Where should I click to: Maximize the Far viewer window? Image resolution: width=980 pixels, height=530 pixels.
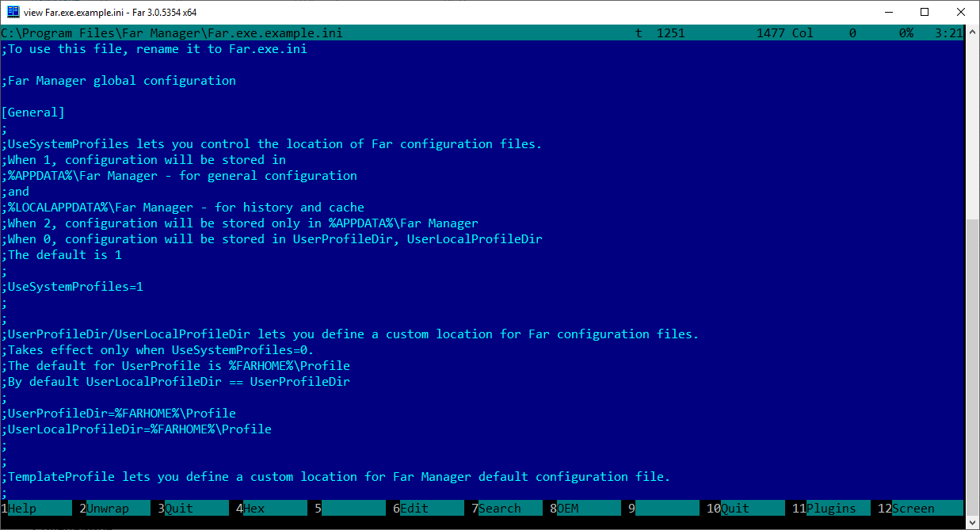[925, 12]
